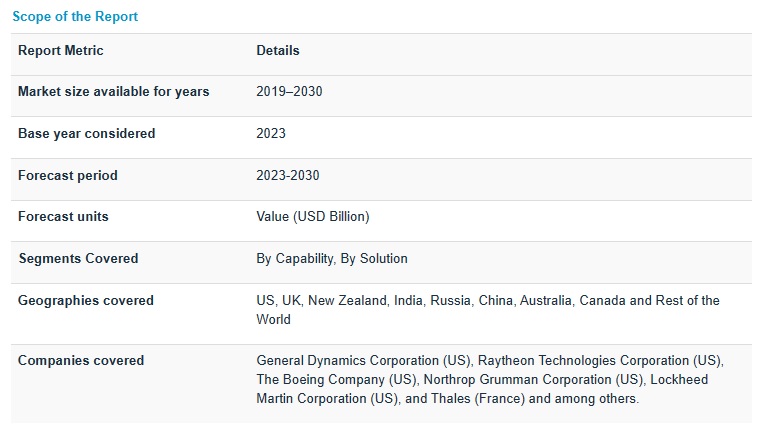This screenshot has height=428, width=757.
Task: Select the 'Companies covered' row label
Action: [x=81, y=361]
